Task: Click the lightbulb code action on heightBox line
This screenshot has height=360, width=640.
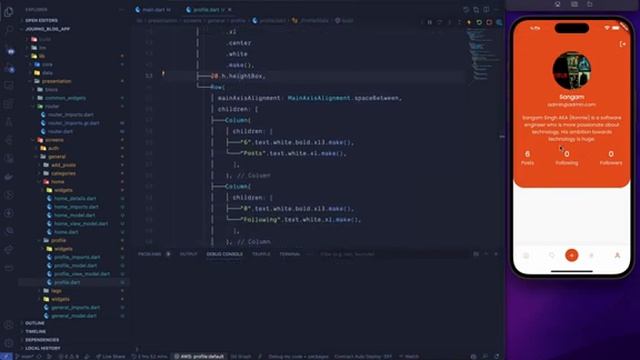Action: point(163,74)
